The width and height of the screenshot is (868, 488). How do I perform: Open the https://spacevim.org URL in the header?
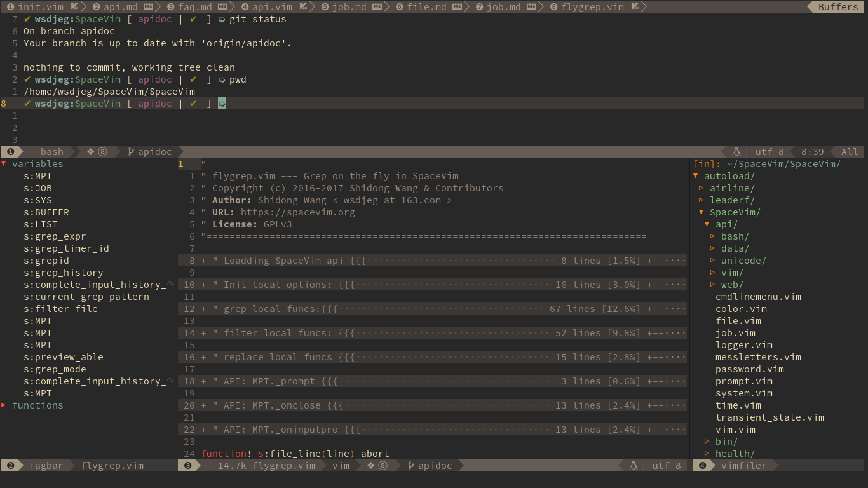[297, 212]
